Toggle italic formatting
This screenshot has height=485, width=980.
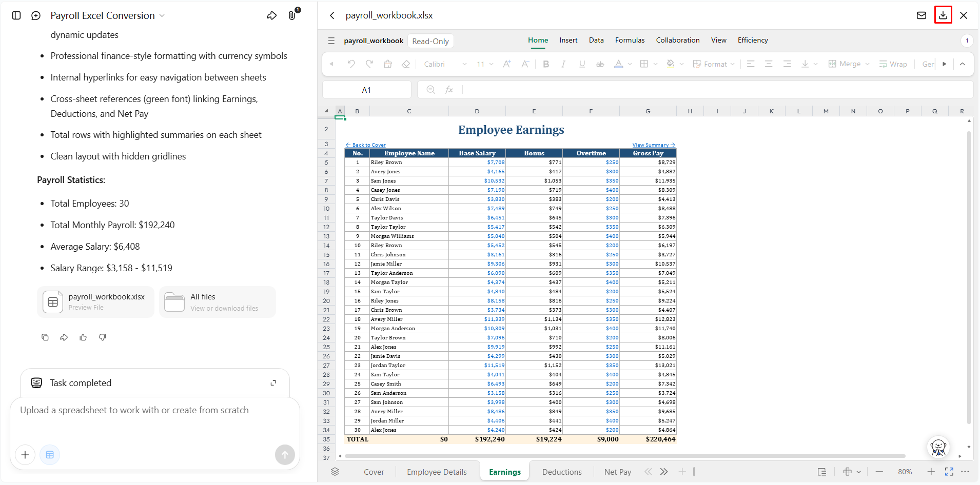tap(563, 64)
